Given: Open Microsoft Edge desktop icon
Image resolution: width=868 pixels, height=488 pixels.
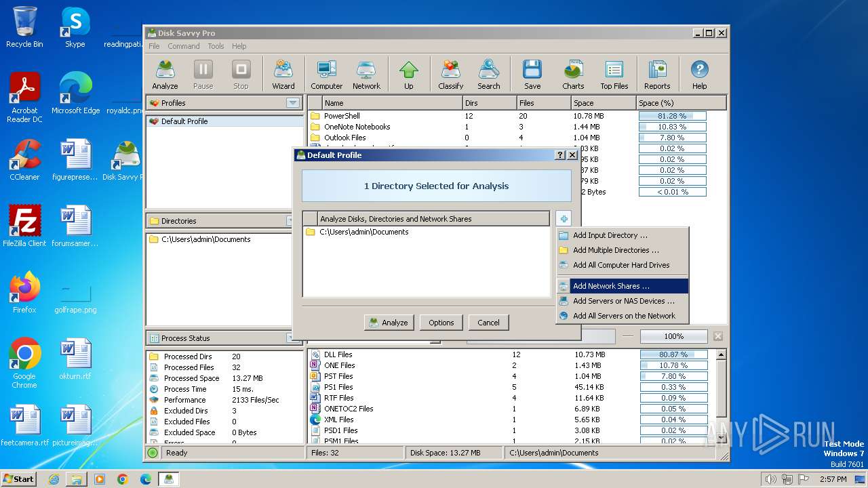Looking at the screenshot, I should coord(75,93).
